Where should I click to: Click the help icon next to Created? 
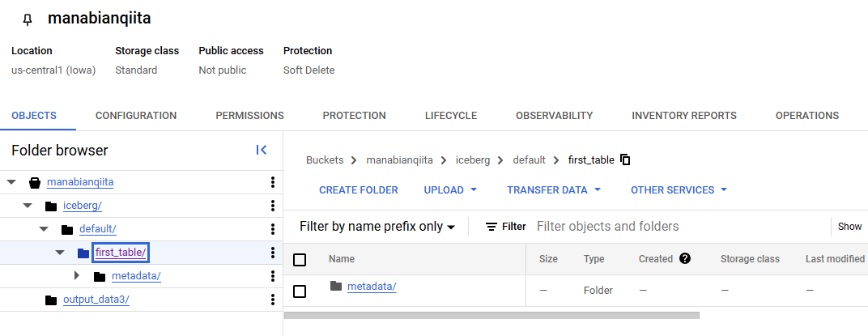685,259
